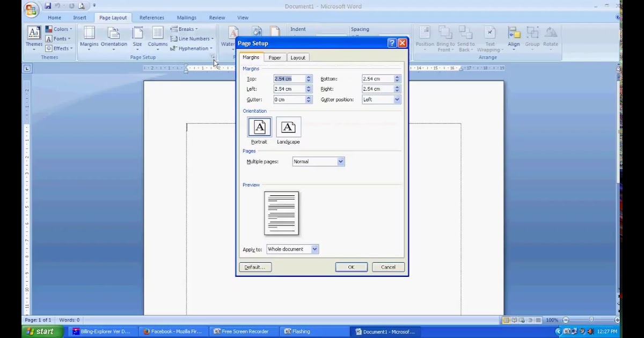Viewport: 644px width, 338px height.
Task: Switch to the References ribbon tab
Action: click(x=152, y=18)
